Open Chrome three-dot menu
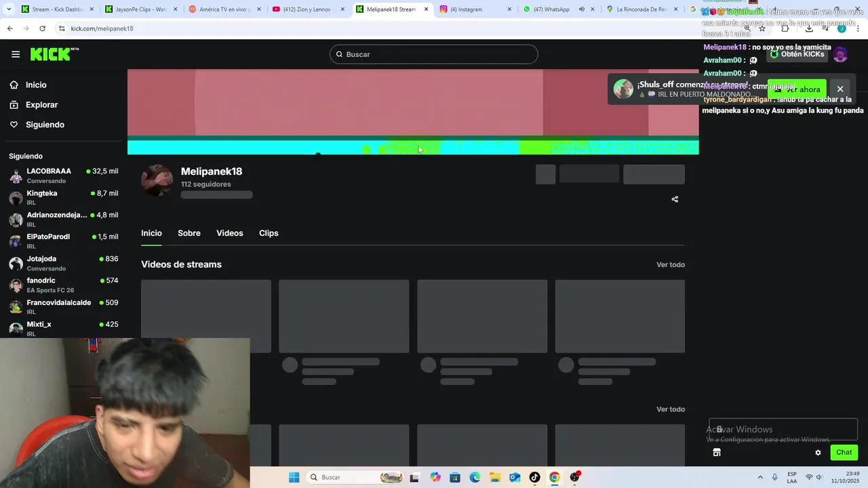This screenshot has height=488, width=868. click(859, 28)
